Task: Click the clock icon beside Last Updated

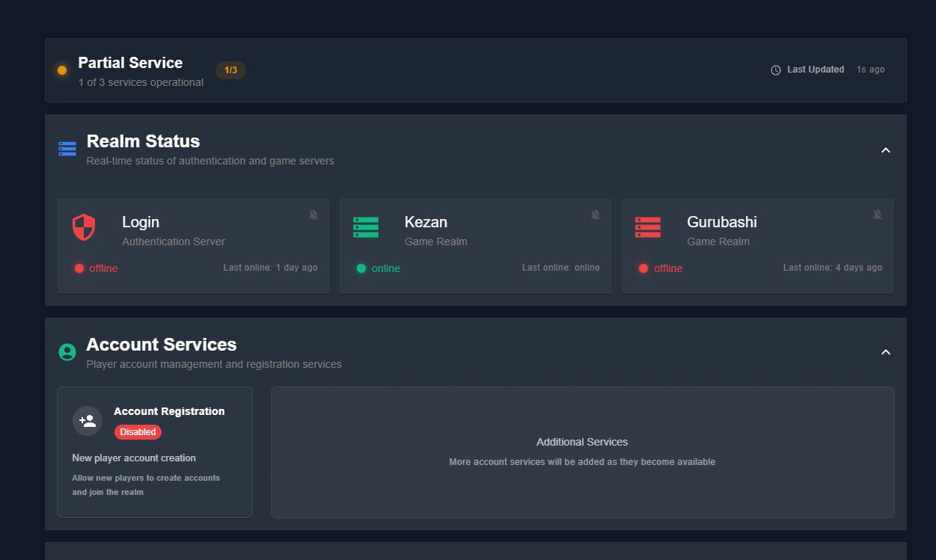Action: (776, 70)
